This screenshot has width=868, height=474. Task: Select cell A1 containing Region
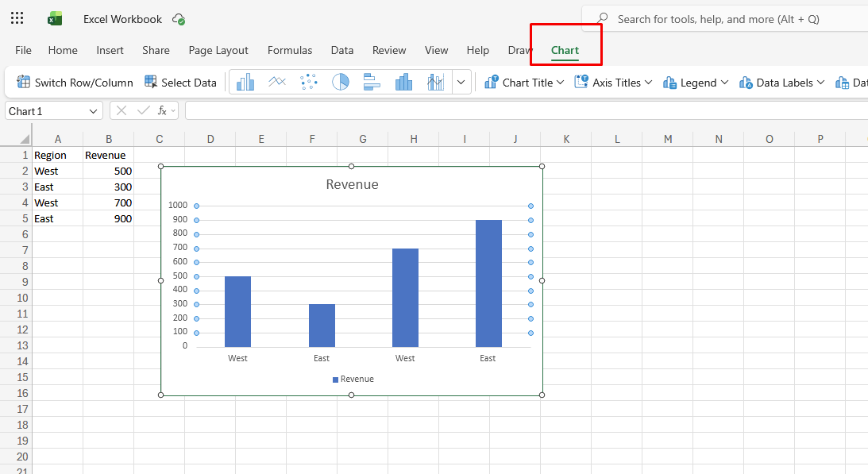(x=57, y=155)
